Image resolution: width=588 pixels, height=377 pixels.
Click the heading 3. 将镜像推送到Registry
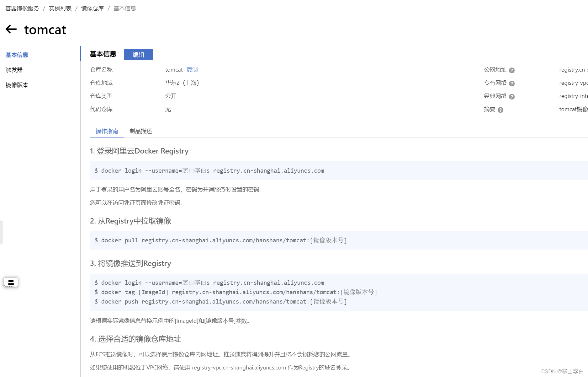tap(130, 263)
